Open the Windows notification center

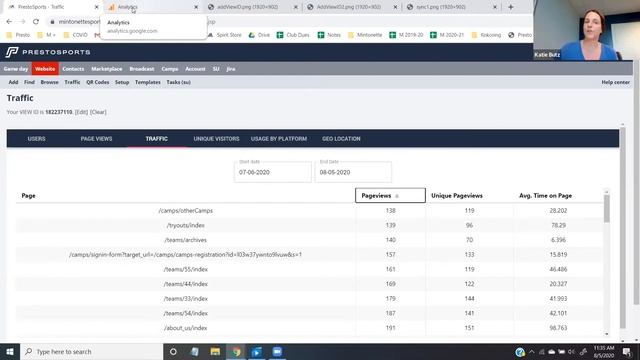(627, 351)
